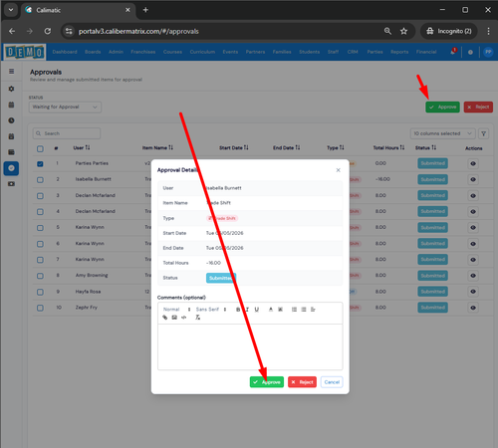Clear formatting in the comments editor
Image resolution: width=498 pixels, height=448 pixels.
pyautogui.click(x=197, y=318)
